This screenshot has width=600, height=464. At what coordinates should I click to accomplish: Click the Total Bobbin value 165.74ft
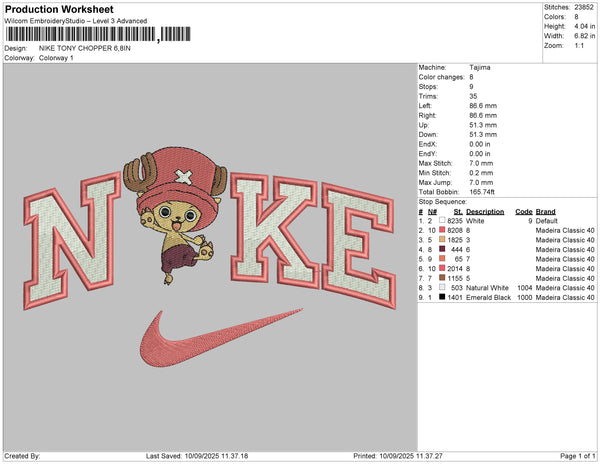[482, 192]
